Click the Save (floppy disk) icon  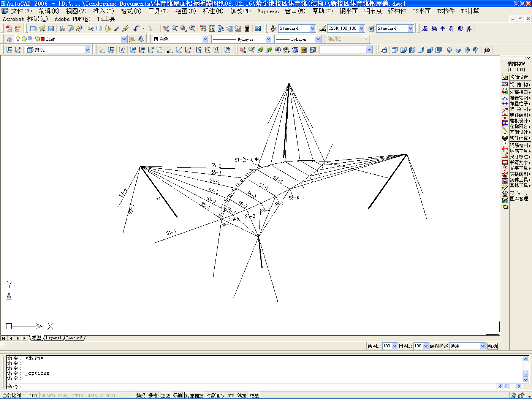coord(51,28)
